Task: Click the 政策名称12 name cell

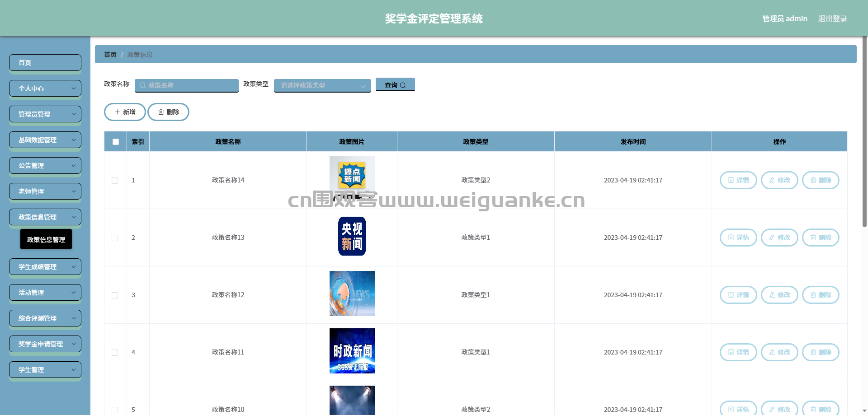Action: click(x=228, y=295)
